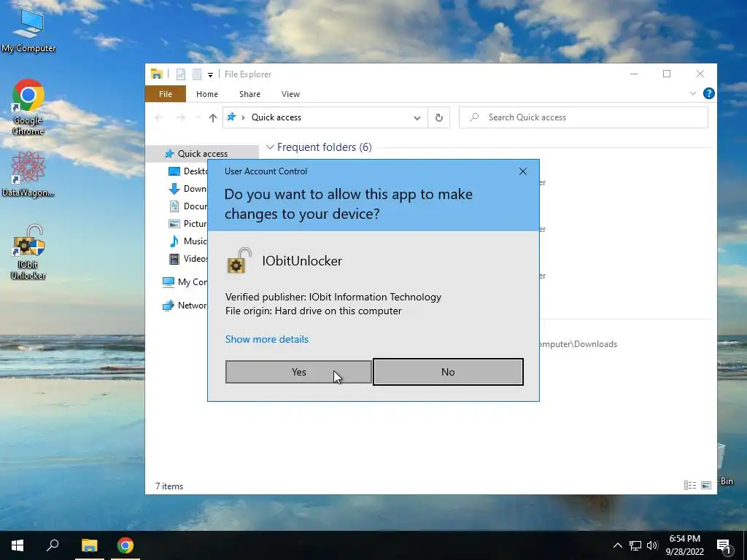Show hidden system tray icons
Viewport: 747px width, 560px height.
(x=617, y=545)
